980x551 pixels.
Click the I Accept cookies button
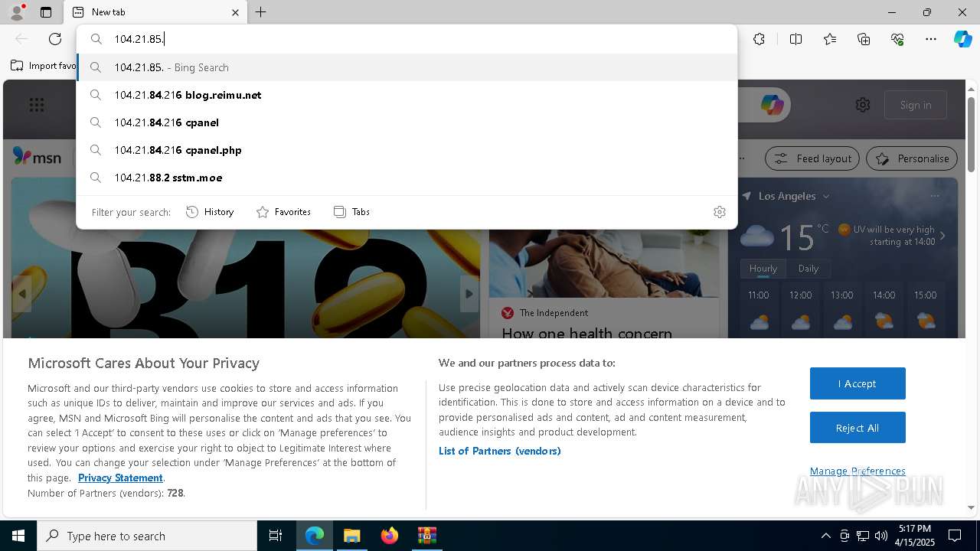point(857,383)
